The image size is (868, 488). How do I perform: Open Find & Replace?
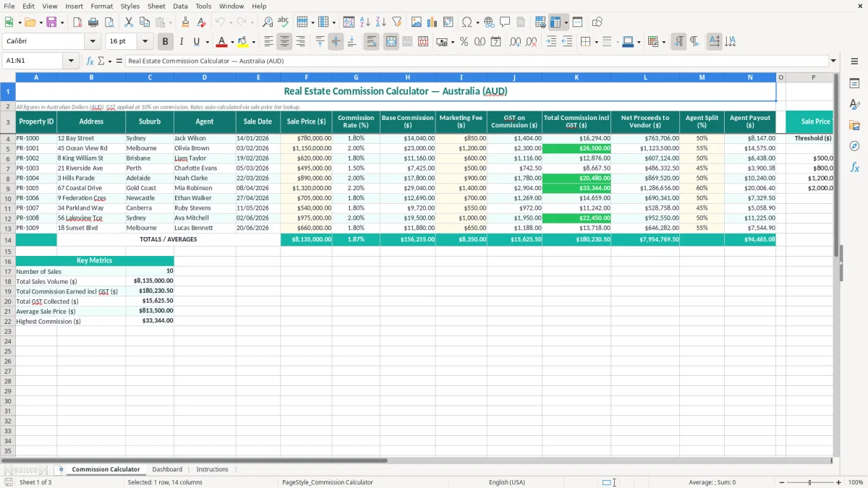point(268,22)
